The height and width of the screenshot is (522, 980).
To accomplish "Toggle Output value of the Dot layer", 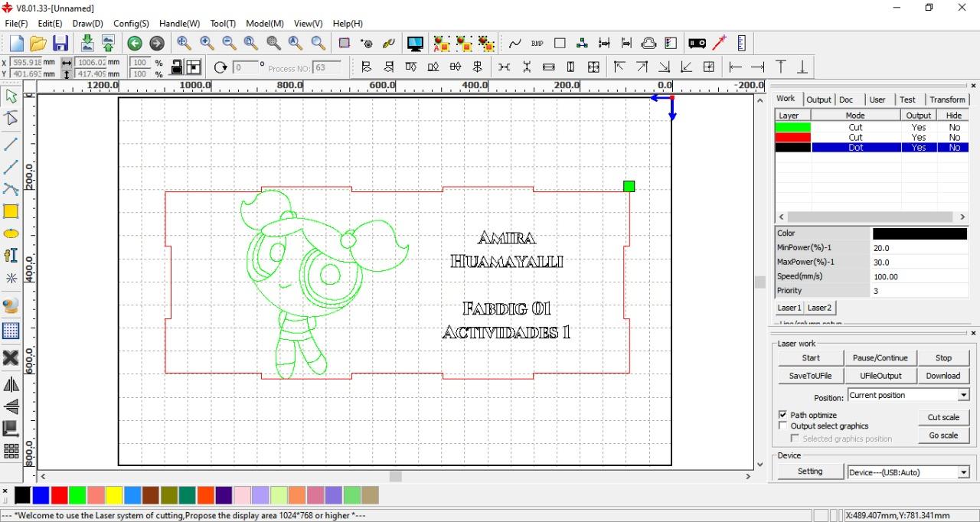I will pos(919,148).
